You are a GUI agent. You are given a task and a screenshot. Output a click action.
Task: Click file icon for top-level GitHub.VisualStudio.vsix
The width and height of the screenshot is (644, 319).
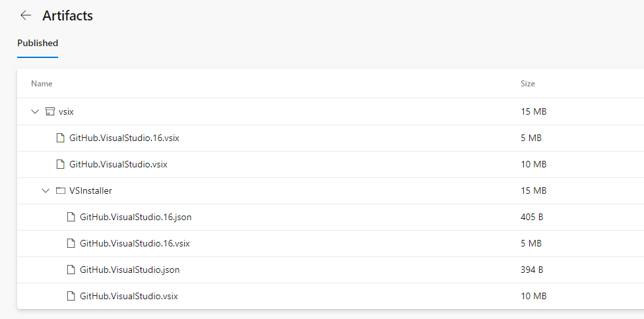[x=61, y=164]
